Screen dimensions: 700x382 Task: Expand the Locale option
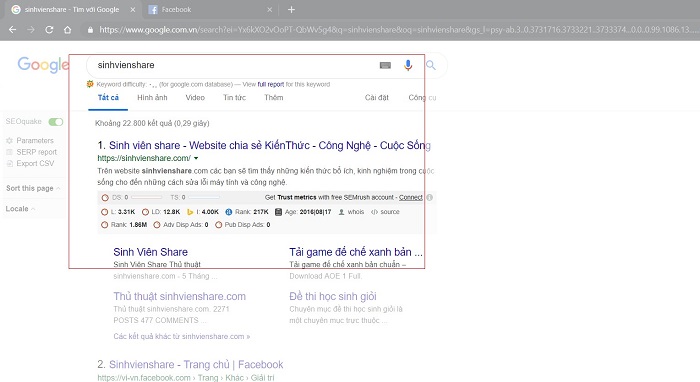pos(21,209)
